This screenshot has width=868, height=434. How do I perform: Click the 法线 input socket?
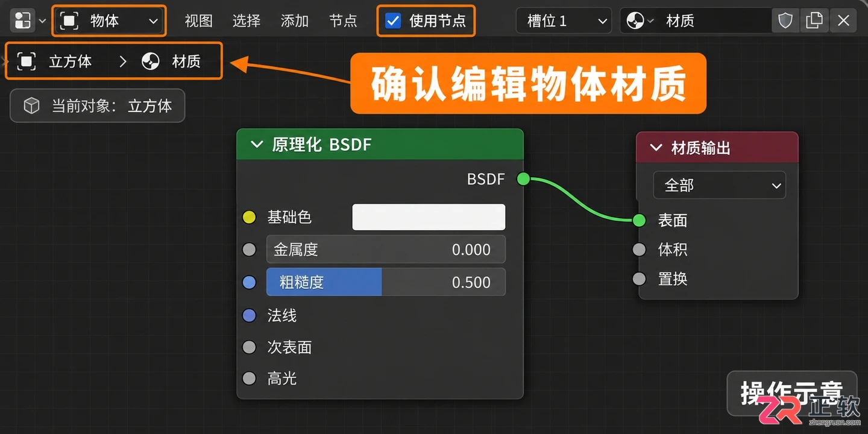click(249, 315)
